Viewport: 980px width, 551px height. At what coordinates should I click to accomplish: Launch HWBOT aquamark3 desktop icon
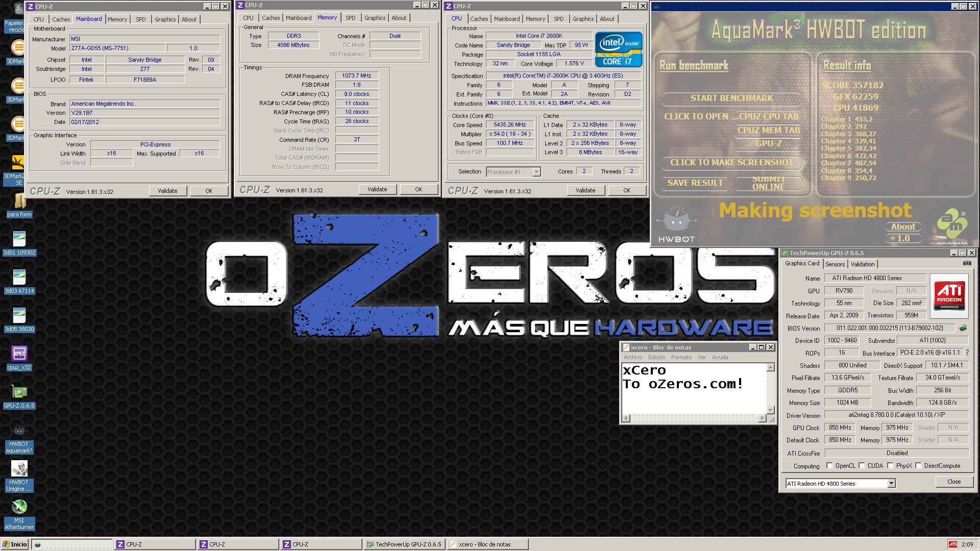point(19,439)
